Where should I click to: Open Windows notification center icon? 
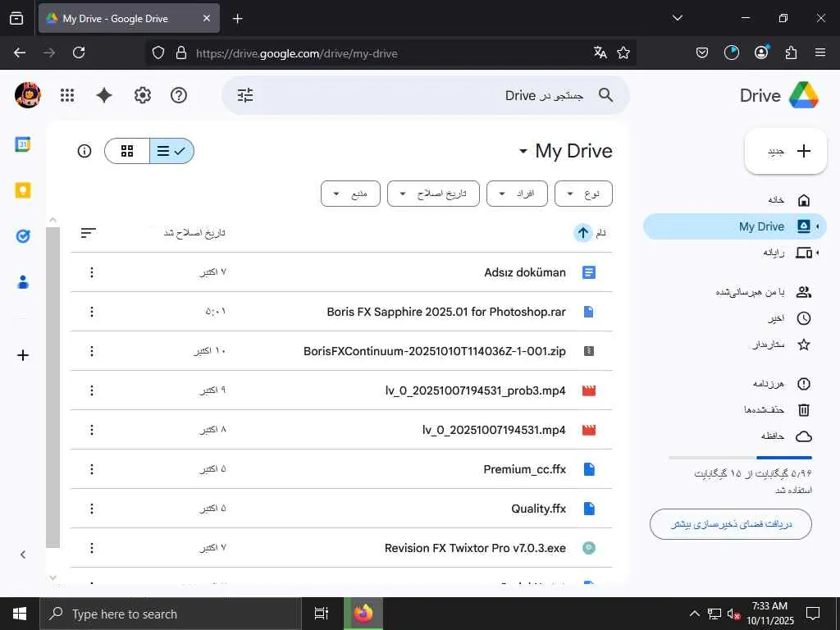point(813,614)
